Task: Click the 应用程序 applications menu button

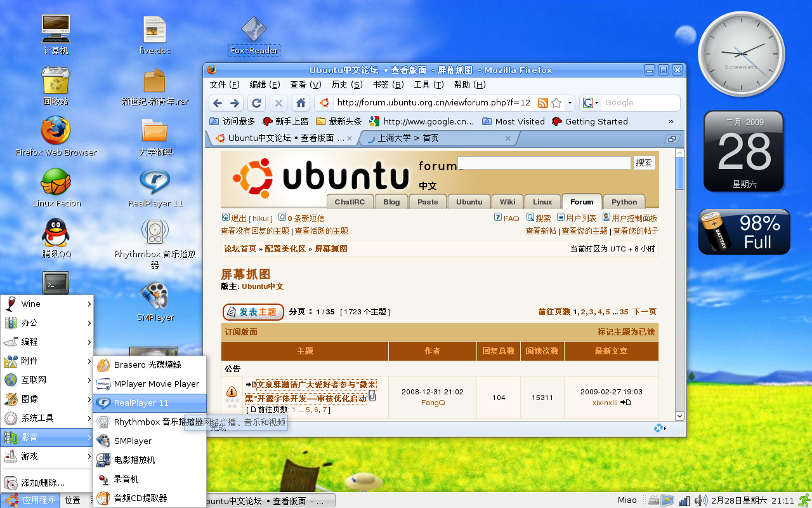Action: pyautogui.click(x=30, y=500)
